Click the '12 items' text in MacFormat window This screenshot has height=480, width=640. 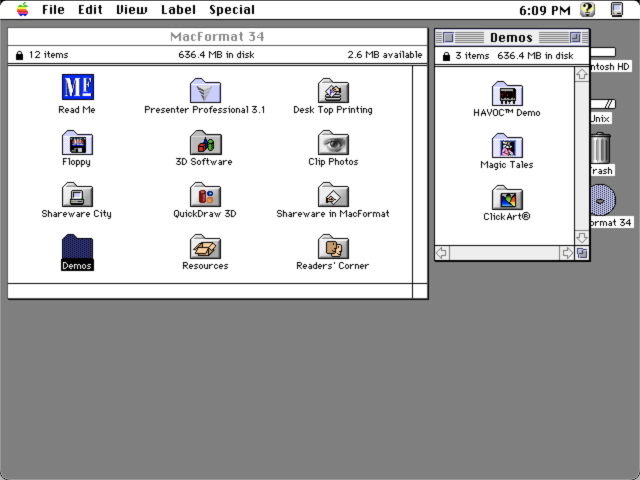[x=49, y=55]
